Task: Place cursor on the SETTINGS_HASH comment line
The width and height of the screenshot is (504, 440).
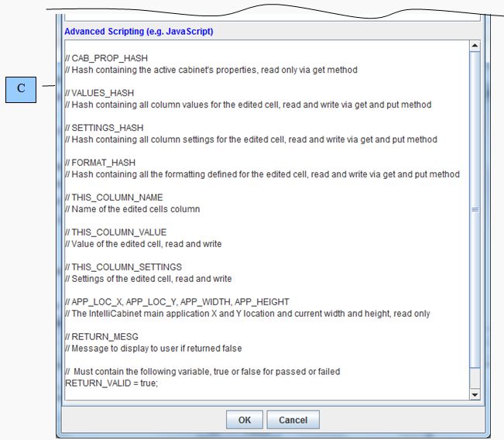Action: (105, 128)
